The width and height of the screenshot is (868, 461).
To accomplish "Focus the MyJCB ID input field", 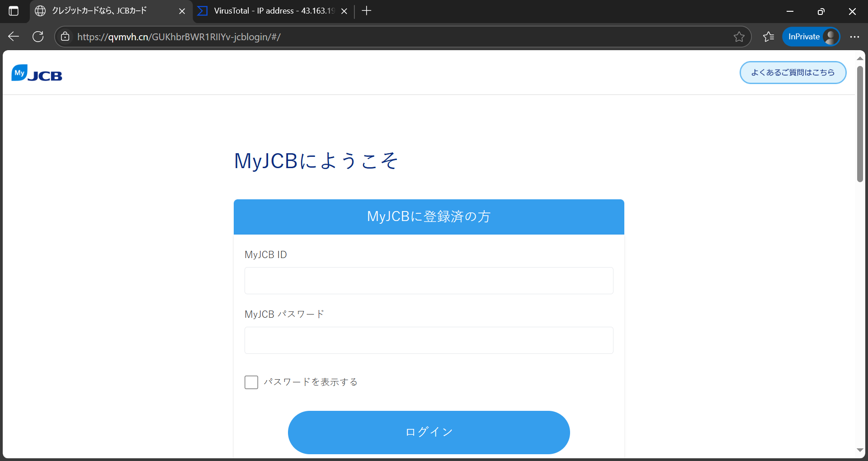I will point(429,281).
